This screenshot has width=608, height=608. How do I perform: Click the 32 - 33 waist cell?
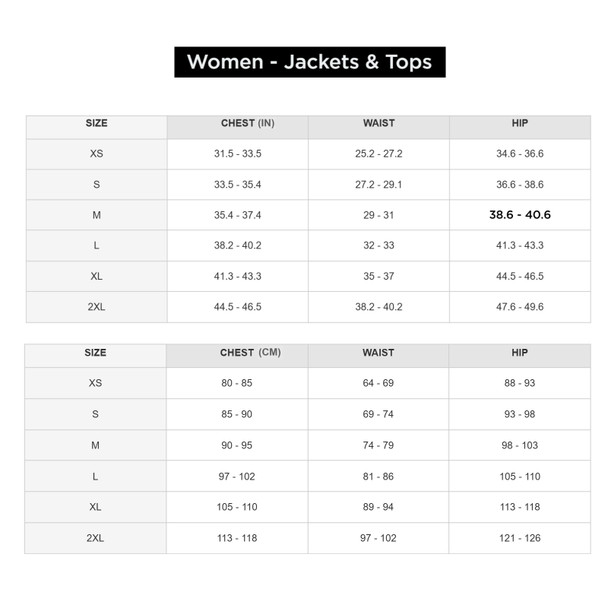[378, 245]
